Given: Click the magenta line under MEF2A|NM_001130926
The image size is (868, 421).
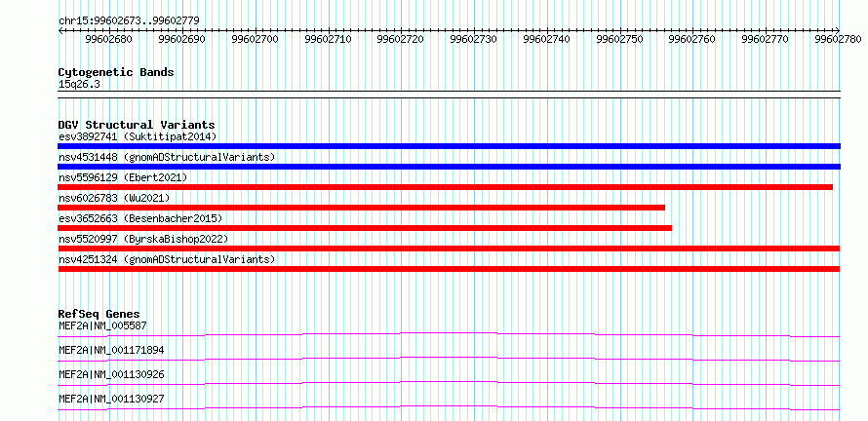Looking at the screenshot, I should pos(449,383).
